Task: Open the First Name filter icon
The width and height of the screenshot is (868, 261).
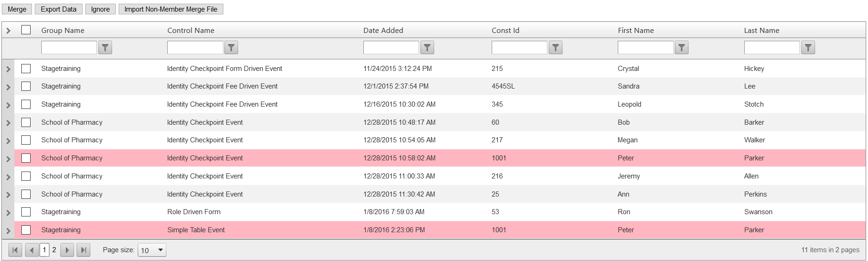Action: [x=682, y=47]
